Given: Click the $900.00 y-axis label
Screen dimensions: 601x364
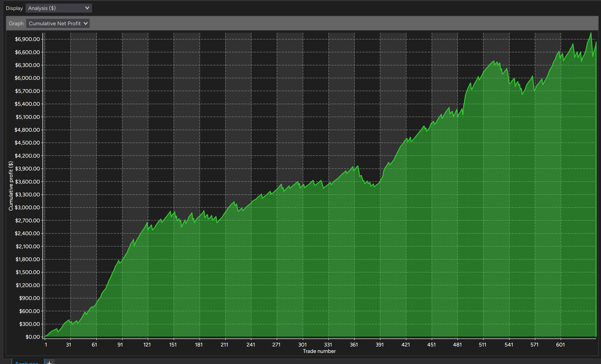Looking at the screenshot, I should [30, 298].
